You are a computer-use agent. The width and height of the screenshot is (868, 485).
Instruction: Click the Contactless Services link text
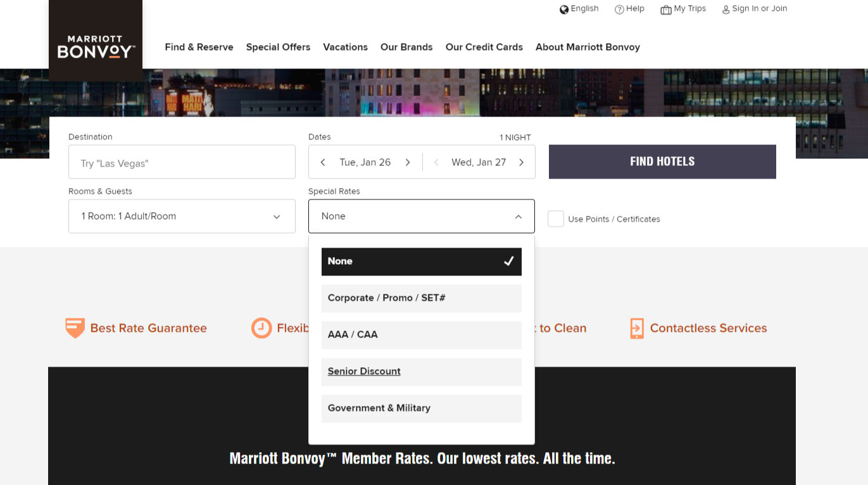coord(708,328)
